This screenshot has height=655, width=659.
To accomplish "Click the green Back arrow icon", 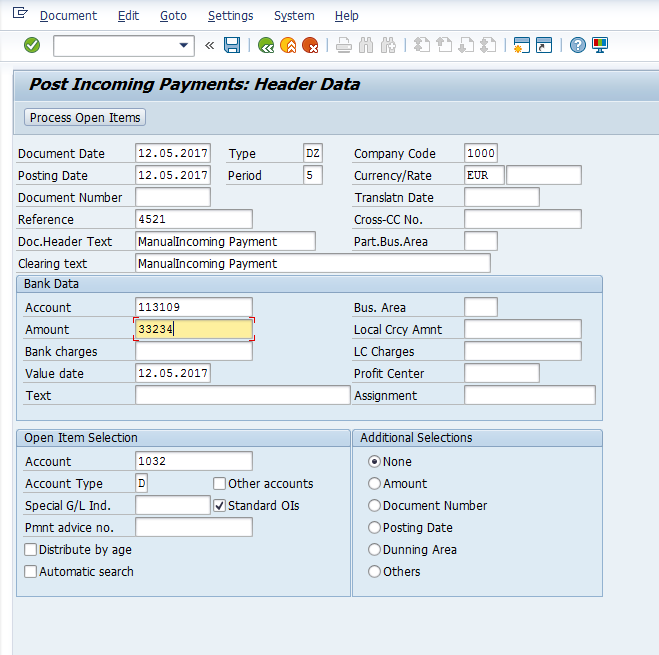I will click(265, 45).
